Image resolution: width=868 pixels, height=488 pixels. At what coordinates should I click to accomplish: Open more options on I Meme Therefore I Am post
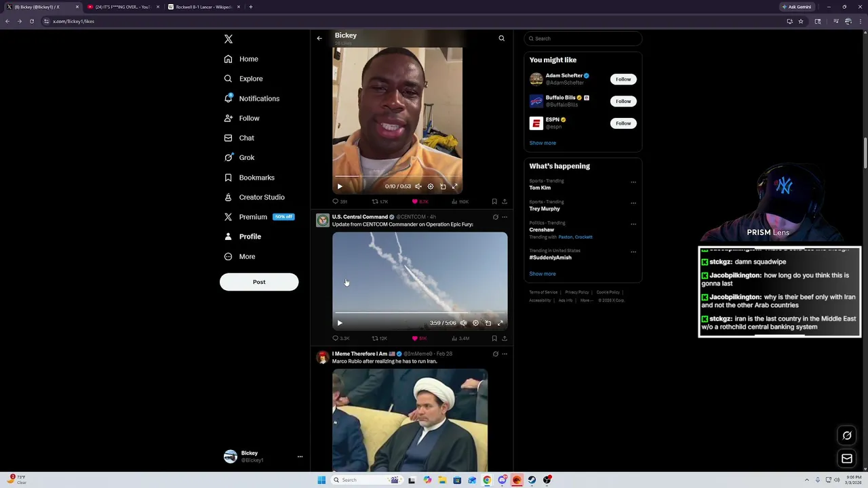pos(505,354)
